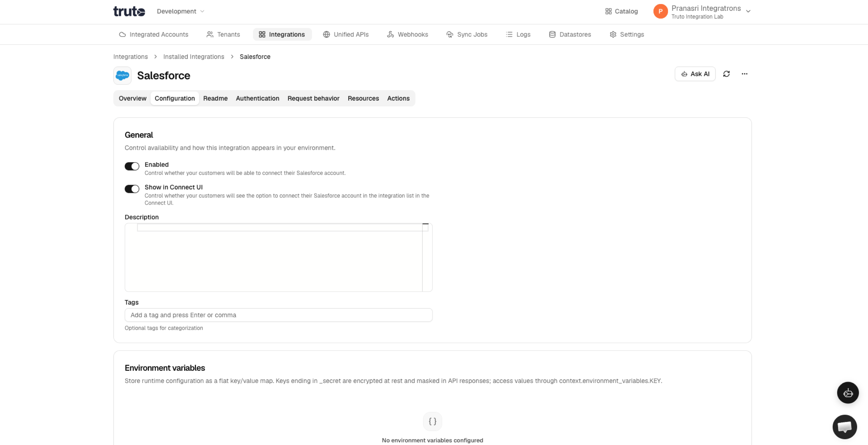Click the database icon beside Datastores
The width and height of the screenshot is (868, 445).
552,34
